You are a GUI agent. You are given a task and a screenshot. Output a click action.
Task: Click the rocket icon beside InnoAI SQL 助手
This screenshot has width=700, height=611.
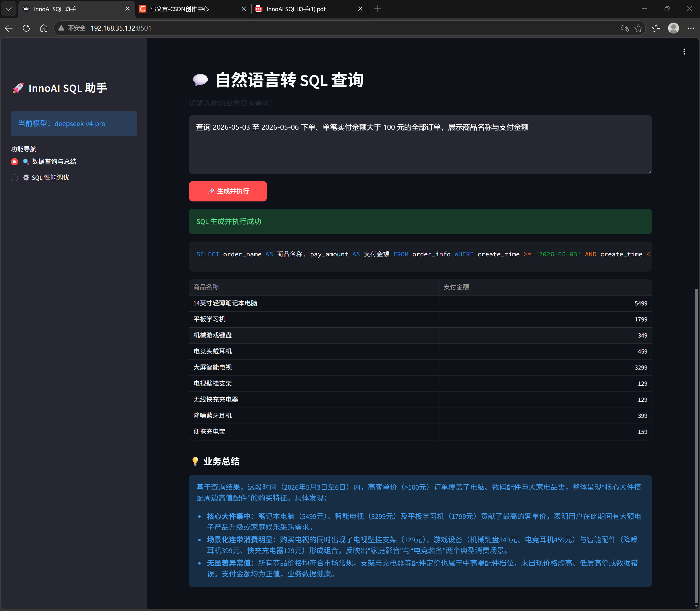pyautogui.click(x=18, y=88)
